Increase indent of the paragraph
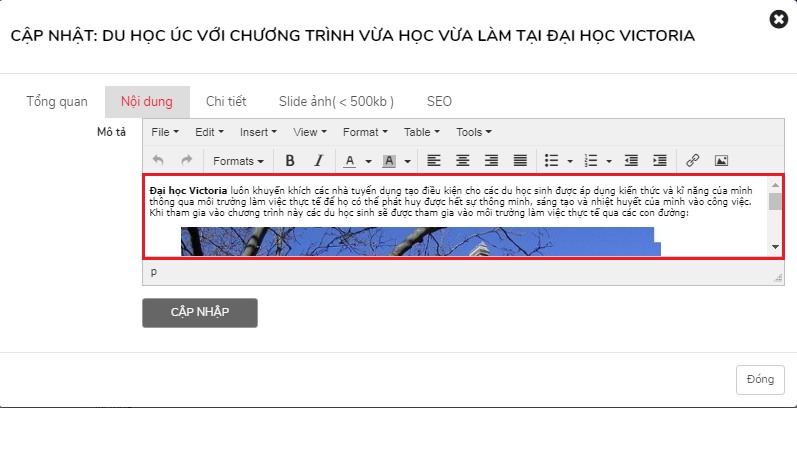797x460 pixels. click(660, 160)
